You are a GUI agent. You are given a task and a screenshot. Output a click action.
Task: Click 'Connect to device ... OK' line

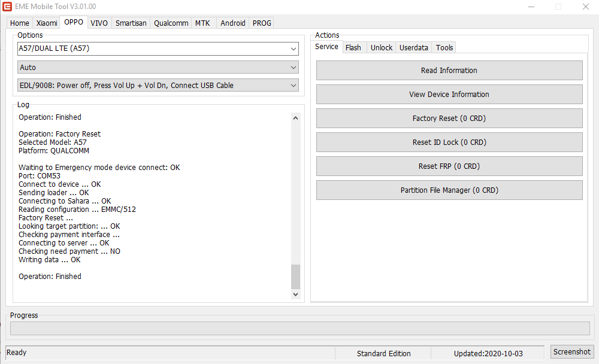pos(59,184)
